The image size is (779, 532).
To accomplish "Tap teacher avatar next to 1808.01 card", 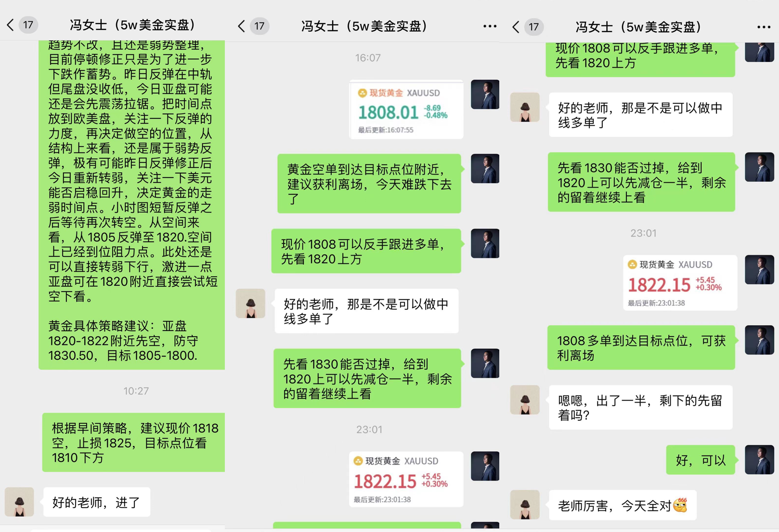I will click(485, 94).
